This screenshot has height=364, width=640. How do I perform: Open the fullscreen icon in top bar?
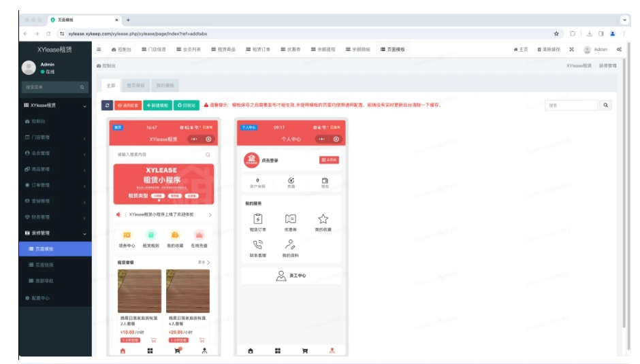pos(571,50)
